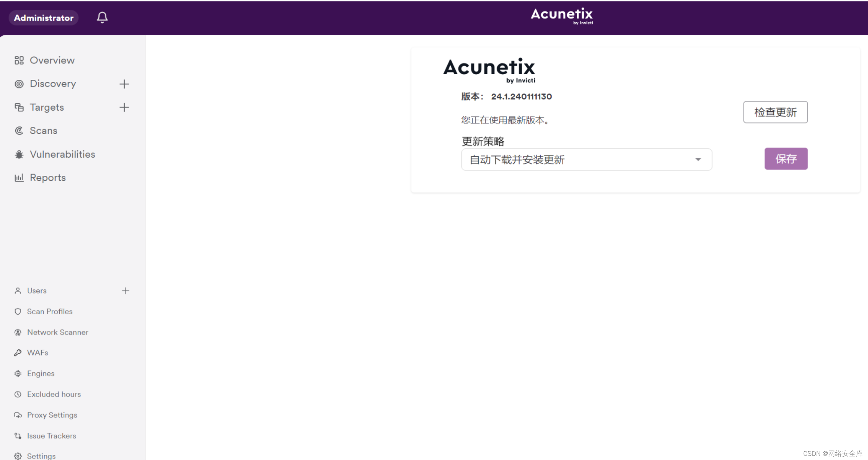868x460 pixels.
Task: Click the 更新策略 label
Action: [x=483, y=141]
